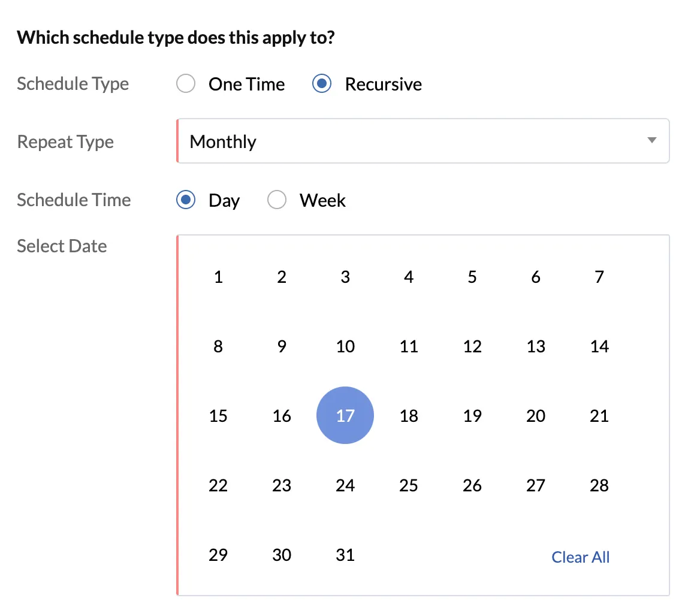
Task: Pick date 31 in the calendar
Action: point(345,555)
